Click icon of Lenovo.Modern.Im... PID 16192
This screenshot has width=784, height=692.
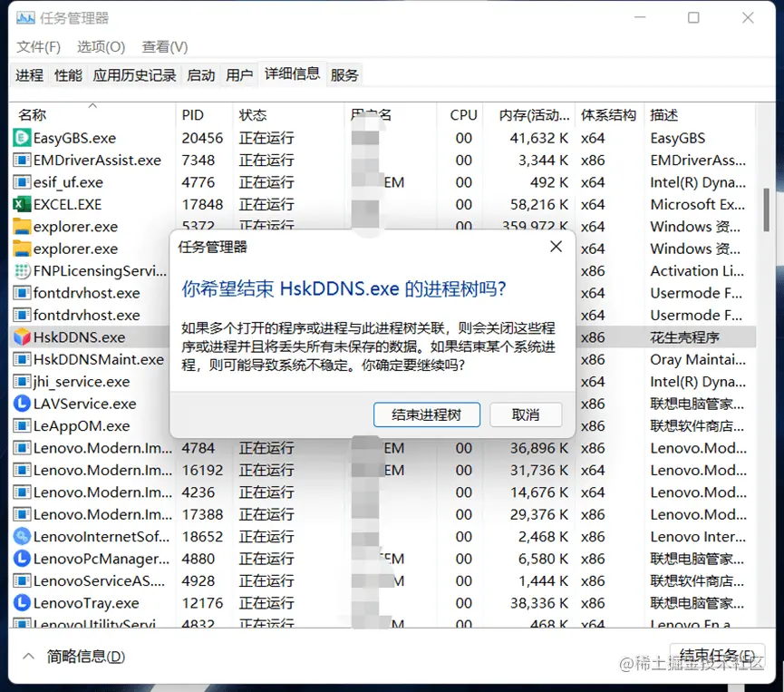[22, 470]
